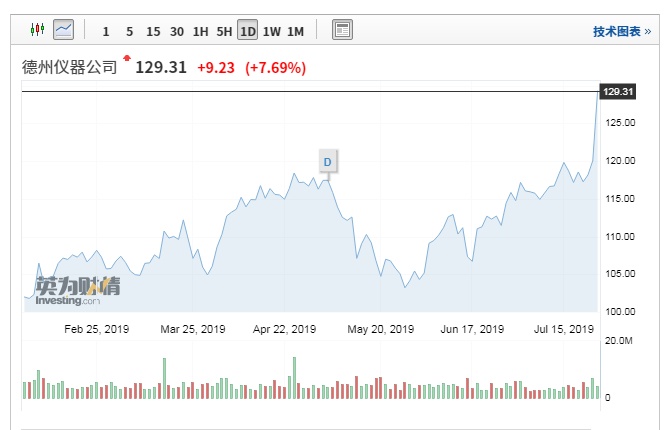Set interval to 1 minute
This screenshot has height=430, width=664.
(106, 31)
